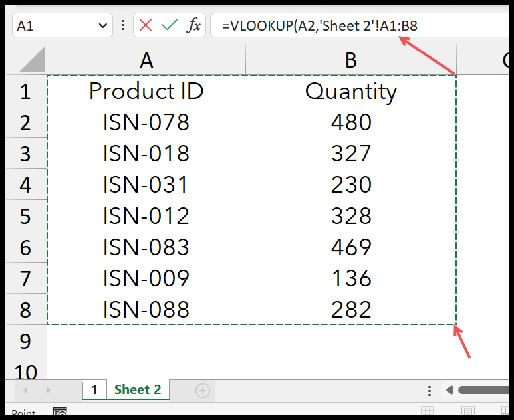The width and height of the screenshot is (514, 420).
Task: Select the quantity cell 327
Action: (350, 153)
